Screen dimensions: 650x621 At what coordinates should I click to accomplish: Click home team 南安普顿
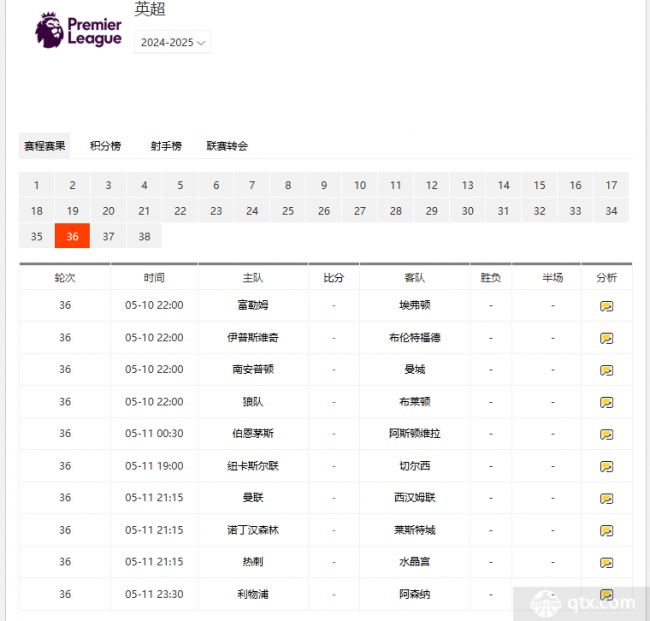point(253,369)
